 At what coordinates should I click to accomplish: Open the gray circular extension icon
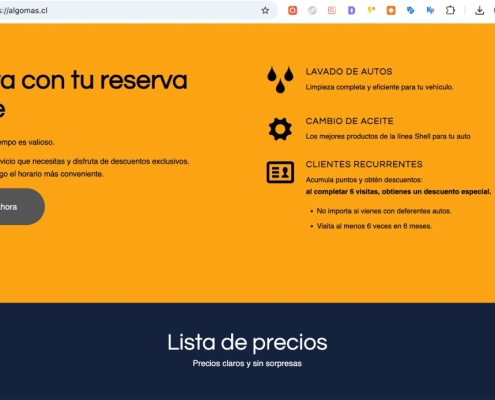pos(312,11)
